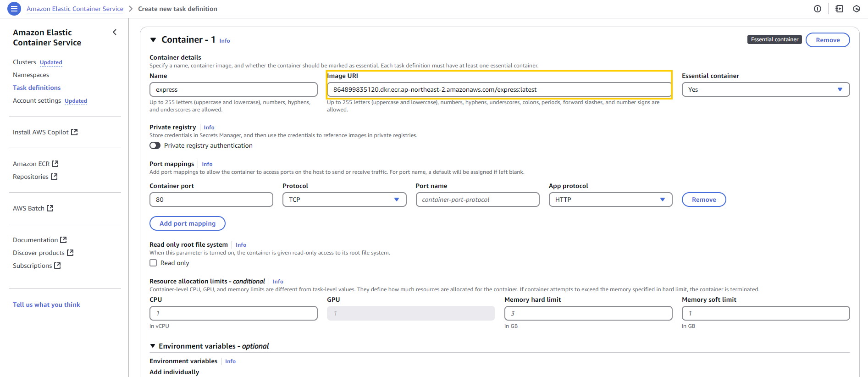This screenshot has width=868, height=377.
Task: Click Tell us what you think link
Action: click(x=46, y=305)
